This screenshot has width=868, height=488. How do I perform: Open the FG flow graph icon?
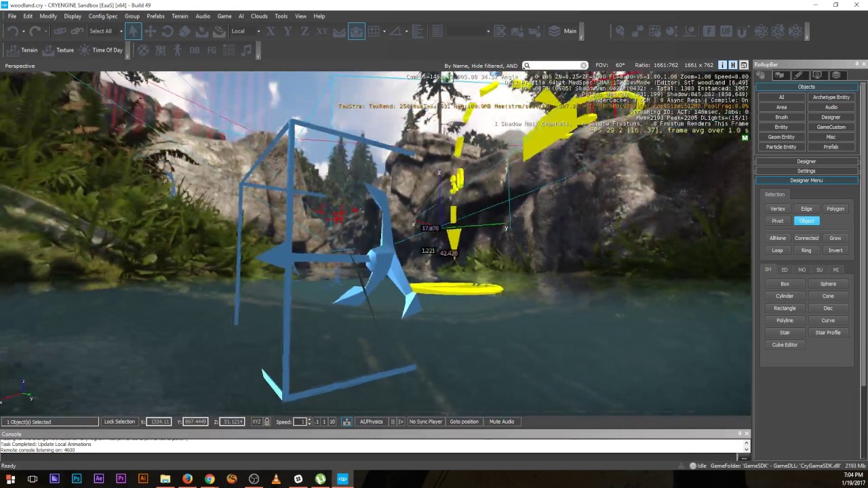click(212, 50)
